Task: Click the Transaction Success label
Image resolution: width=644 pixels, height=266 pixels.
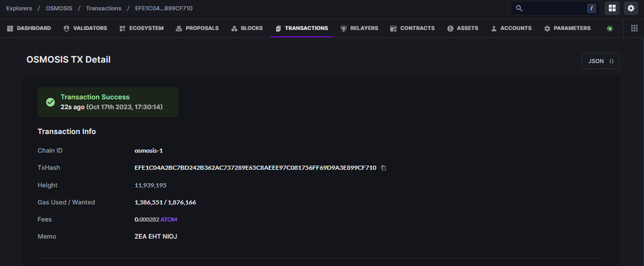Action: 95,97
